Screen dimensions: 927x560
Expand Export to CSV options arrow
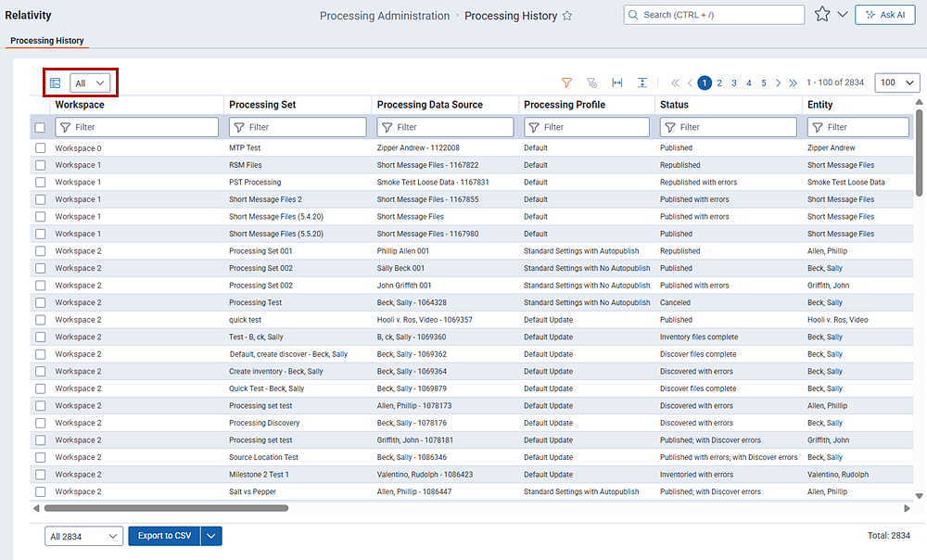click(211, 536)
